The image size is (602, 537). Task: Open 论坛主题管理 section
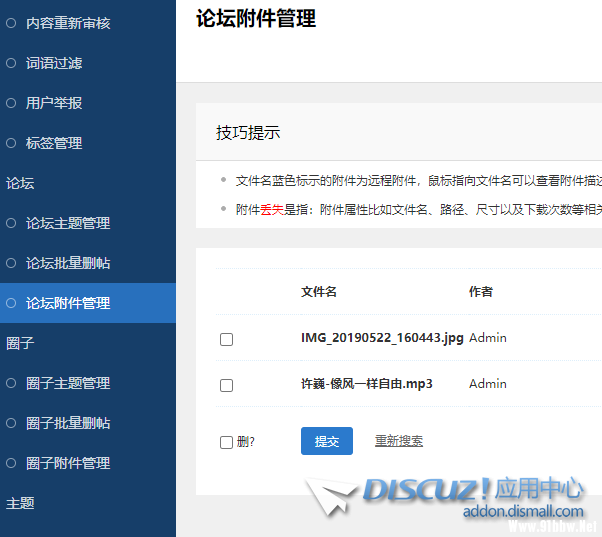67,223
